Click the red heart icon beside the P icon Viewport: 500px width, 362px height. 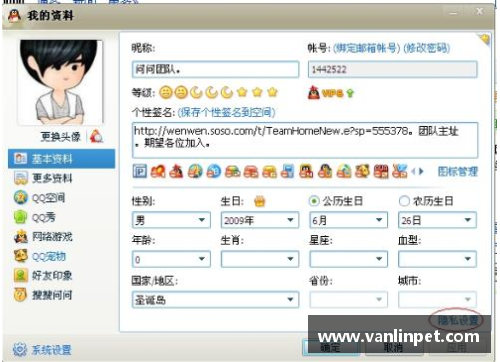tap(158, 171)
